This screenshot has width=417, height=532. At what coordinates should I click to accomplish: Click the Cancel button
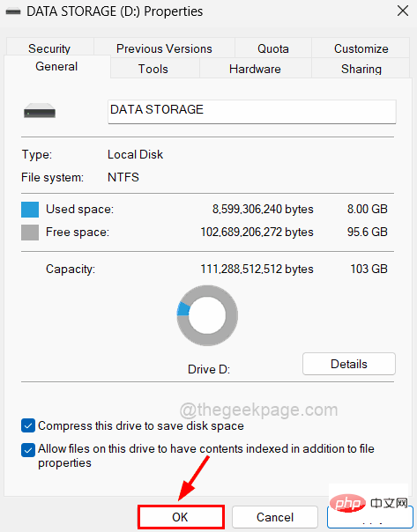coord(275,517)
